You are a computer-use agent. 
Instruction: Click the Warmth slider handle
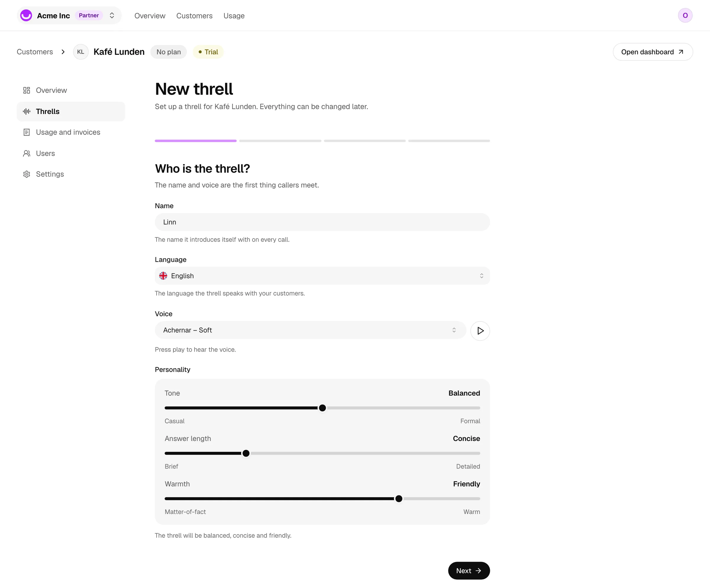click(x=398, y=498)
